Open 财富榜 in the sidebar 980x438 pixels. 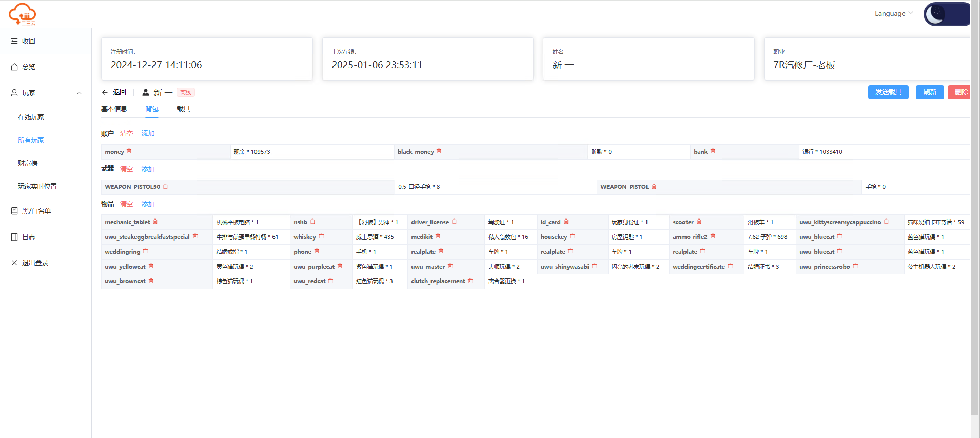[28, 163]
